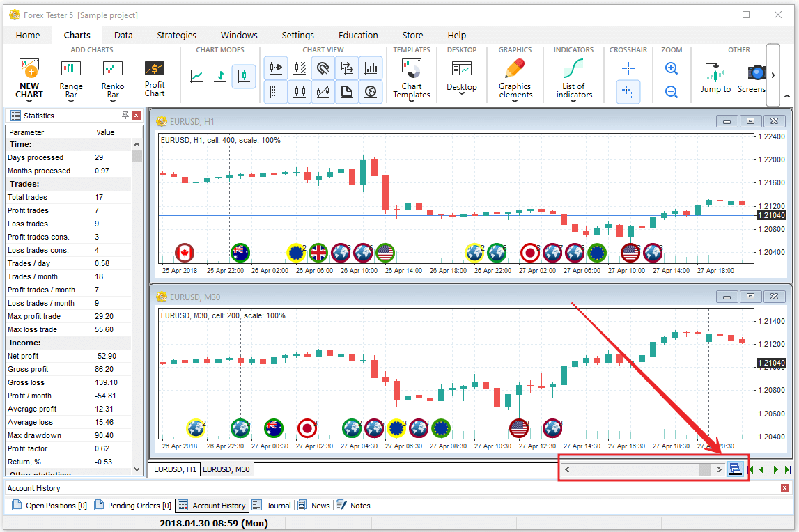This screenshot has height=532, width=799.
Task: Toggle the candlestick chart mode
Action: [244, 76]
